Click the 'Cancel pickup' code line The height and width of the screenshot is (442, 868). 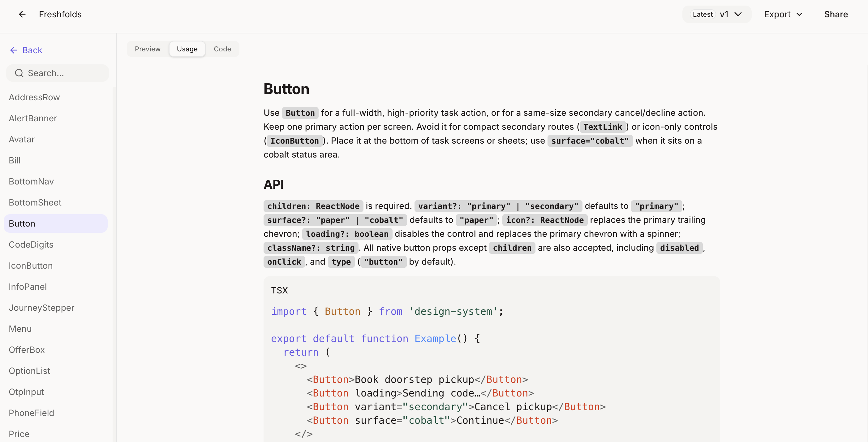(456, 407)
